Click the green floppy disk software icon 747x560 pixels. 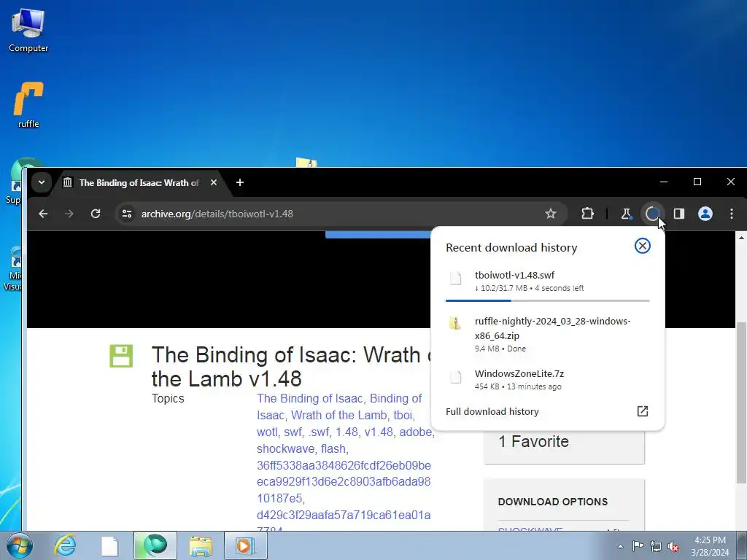pyautogui.click(x=121, y=356)
